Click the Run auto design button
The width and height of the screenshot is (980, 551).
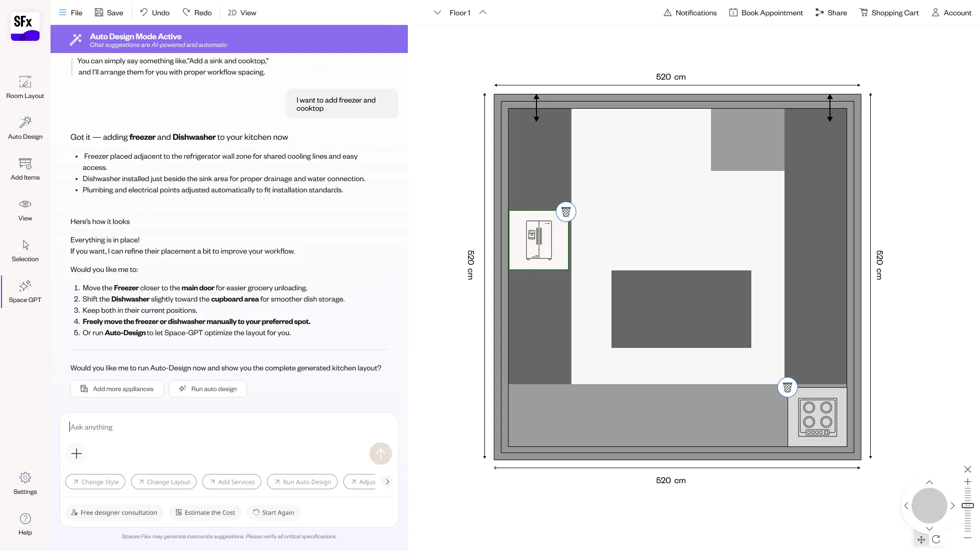[208, 389]
